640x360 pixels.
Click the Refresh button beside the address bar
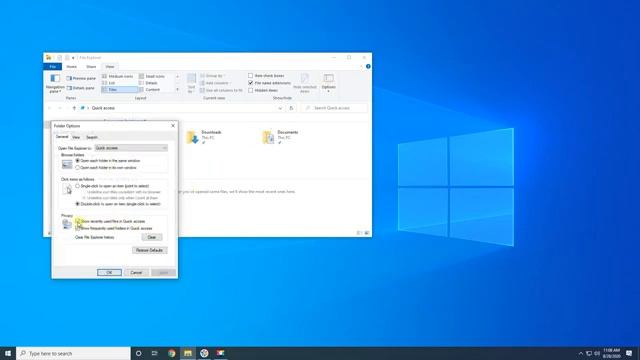pos(291,108)
